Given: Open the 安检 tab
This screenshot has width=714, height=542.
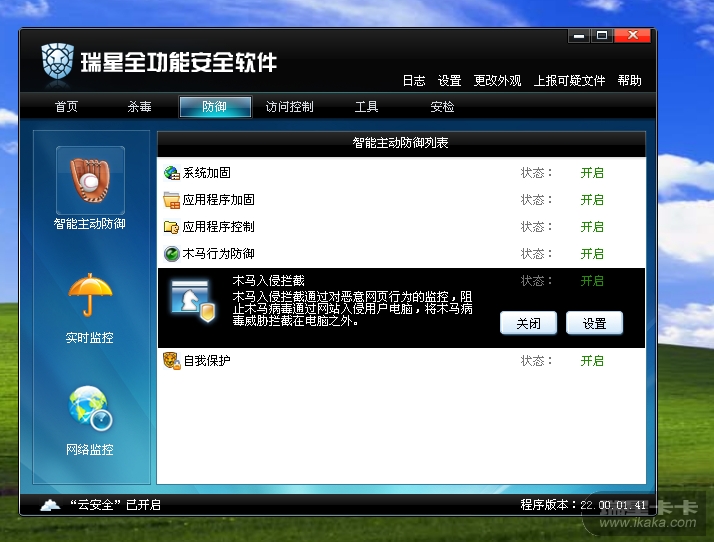Looking at the screenshot, I should point(442,107).
